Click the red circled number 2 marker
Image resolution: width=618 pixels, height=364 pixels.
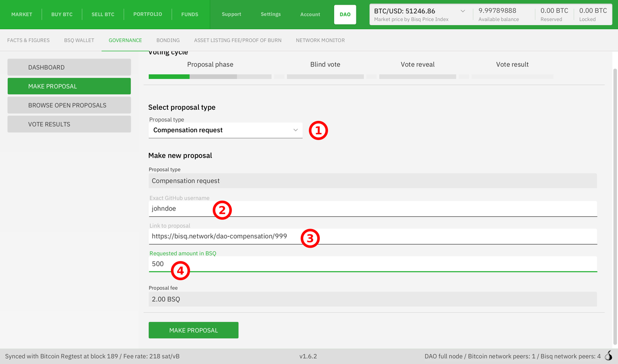(x=222, y=210)
